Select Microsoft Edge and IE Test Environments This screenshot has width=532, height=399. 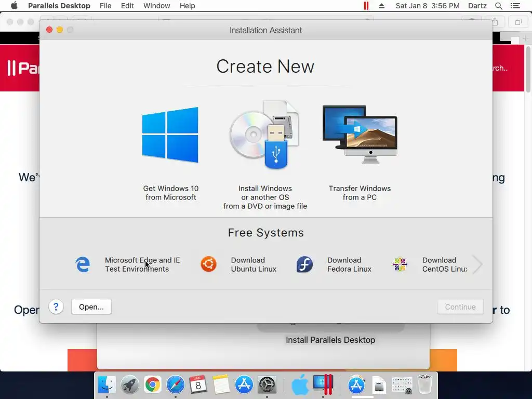pos(142,264)
